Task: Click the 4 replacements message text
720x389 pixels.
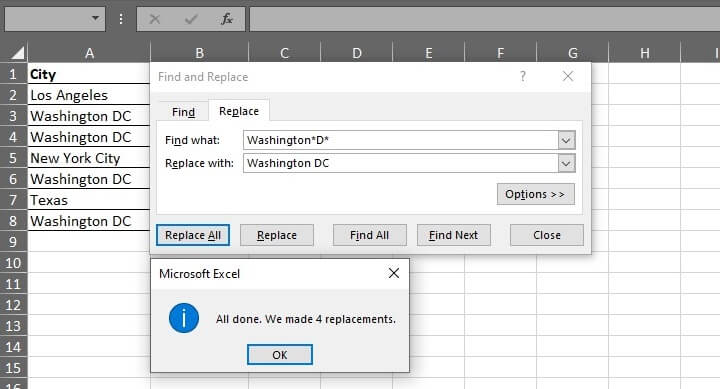Action: [x=306, y=319]
